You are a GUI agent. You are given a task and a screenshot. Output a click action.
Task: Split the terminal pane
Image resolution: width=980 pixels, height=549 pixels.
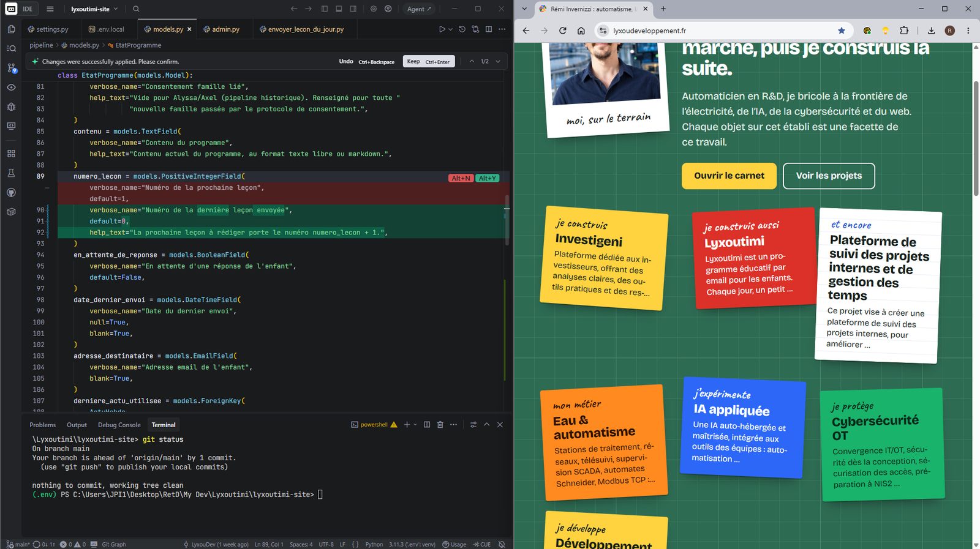point(427,425)
